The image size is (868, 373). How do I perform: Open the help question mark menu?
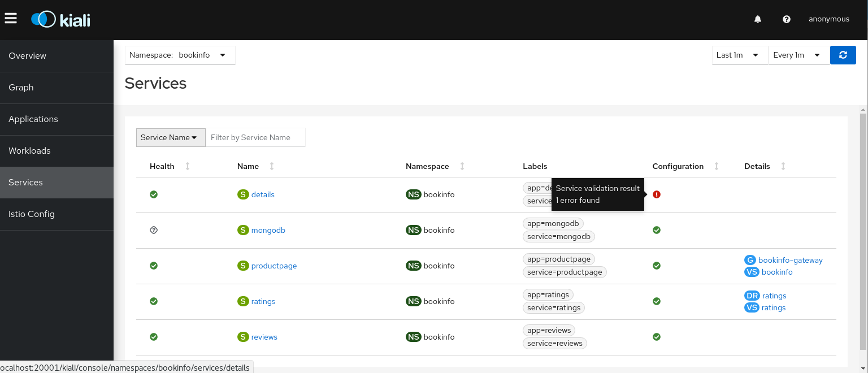pos(786,19)
